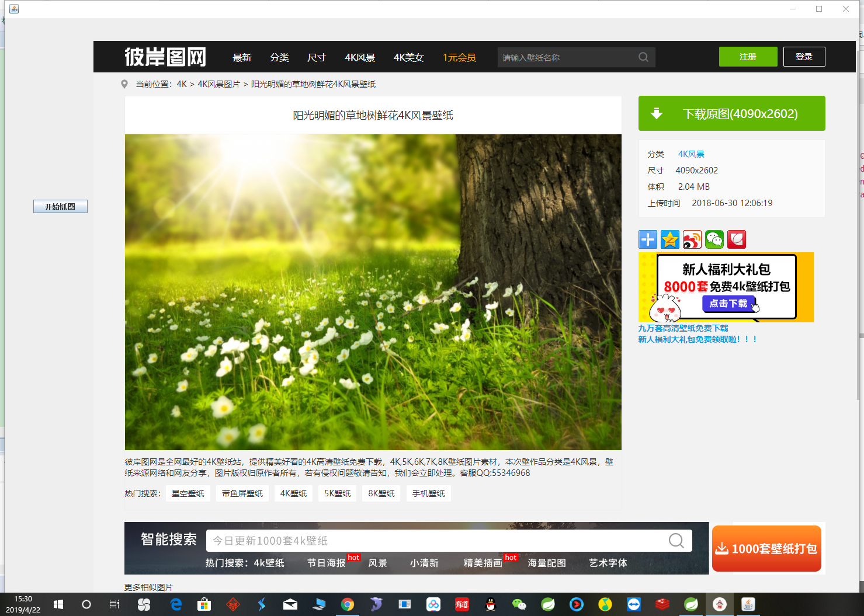Click the blue plus share icon
The image size is (864, 616).
click(648, 239)
